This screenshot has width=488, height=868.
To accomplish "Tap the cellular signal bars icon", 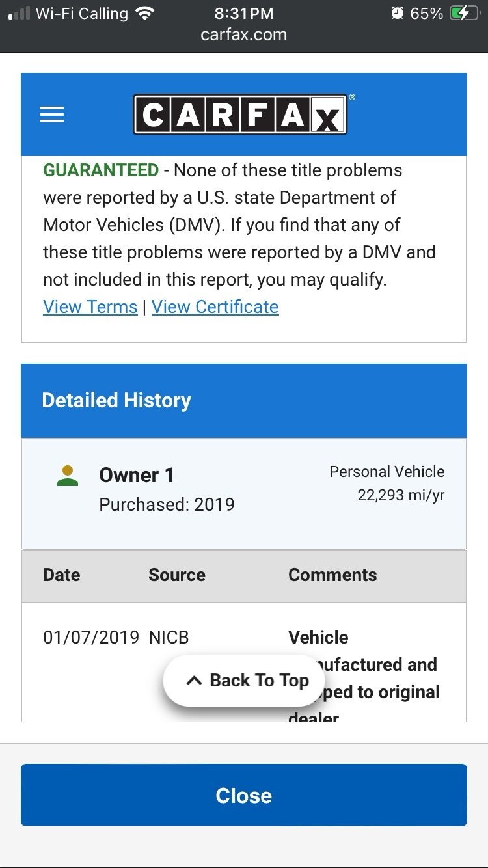I will (x=18, y=14).
